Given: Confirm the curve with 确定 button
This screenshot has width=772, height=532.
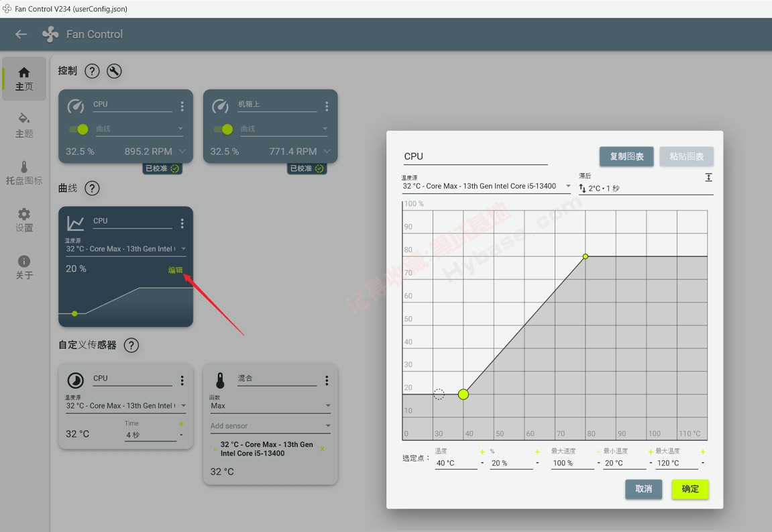Looking at the screenshot, I should 690,489.
